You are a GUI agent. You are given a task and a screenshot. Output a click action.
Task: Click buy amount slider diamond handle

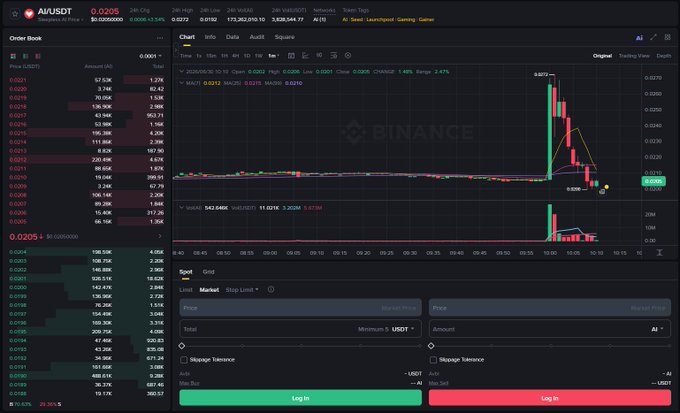182,346
